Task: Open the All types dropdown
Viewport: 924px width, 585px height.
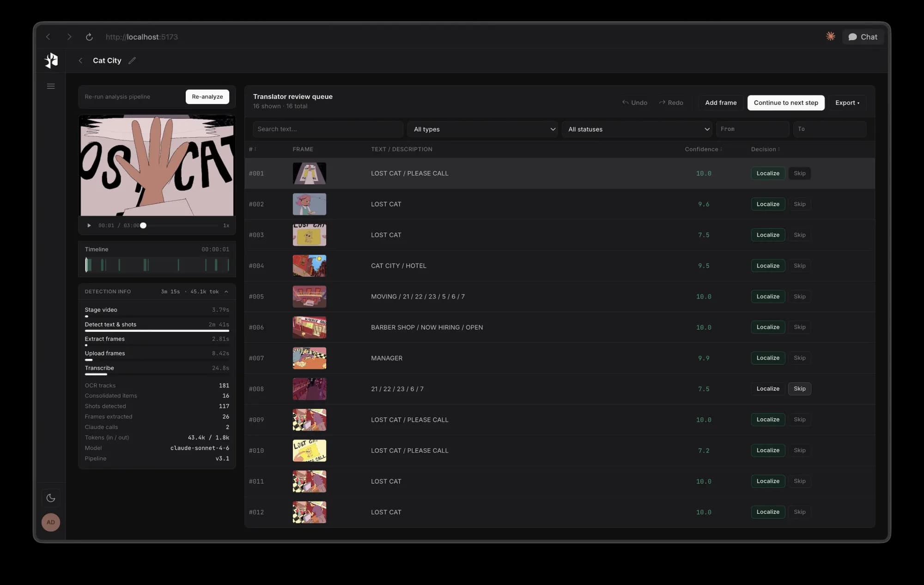Action: click(x=483, y=129)
